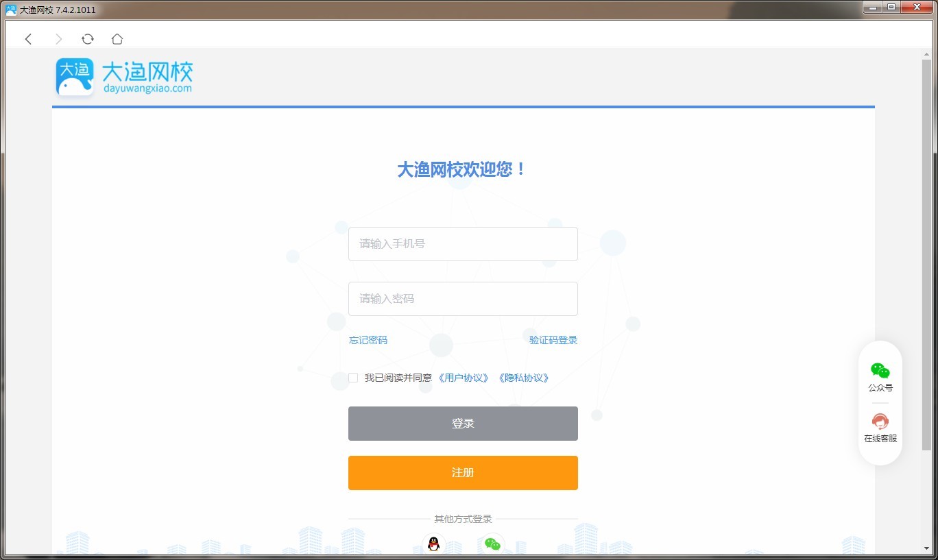This screenshot has height=560, width=938.
Task: Check the 我已阅读并同意 agreement checkbox
Action: [x=353, y=377]
